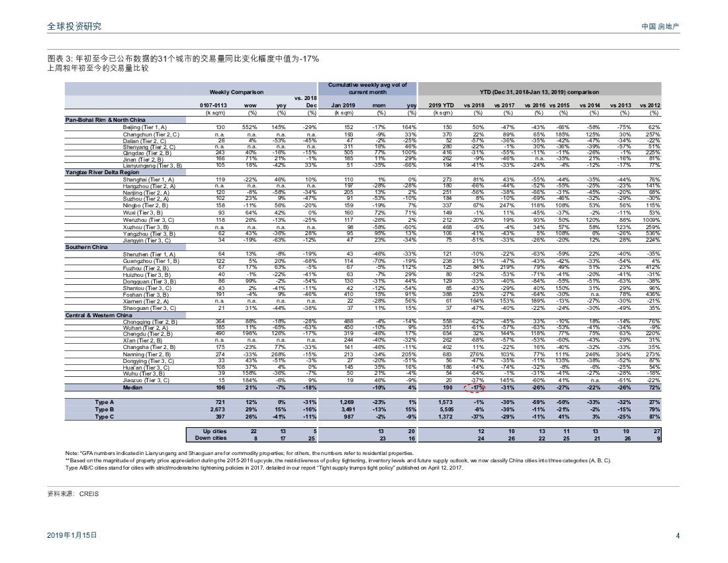Click the 'Central & Western China' section heading
Image resolution: width=728 pixels, height=563 pixels.
99,315
